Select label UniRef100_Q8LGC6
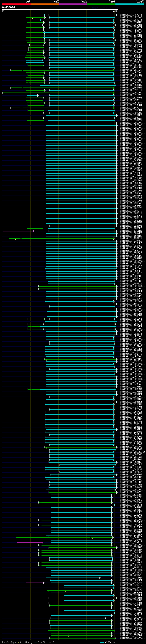This screenshot has width=146, height=644. point(131,319)
